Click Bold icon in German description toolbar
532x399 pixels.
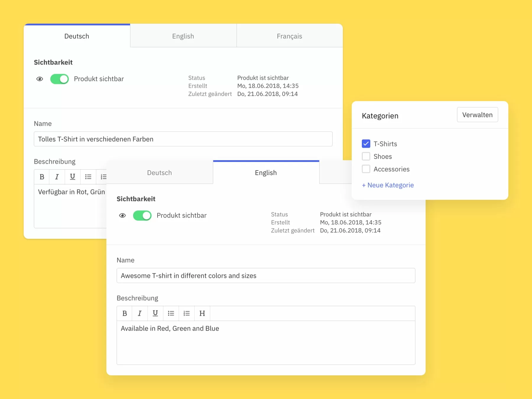42,177
